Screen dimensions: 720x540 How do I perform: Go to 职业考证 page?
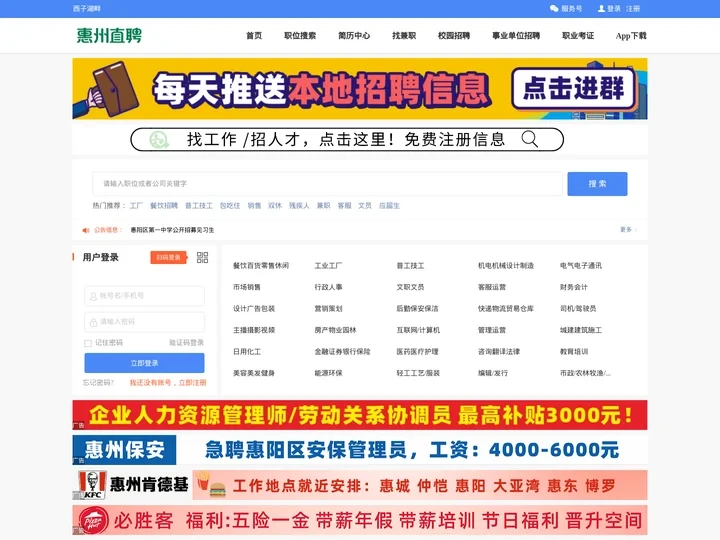click(578, 35)
